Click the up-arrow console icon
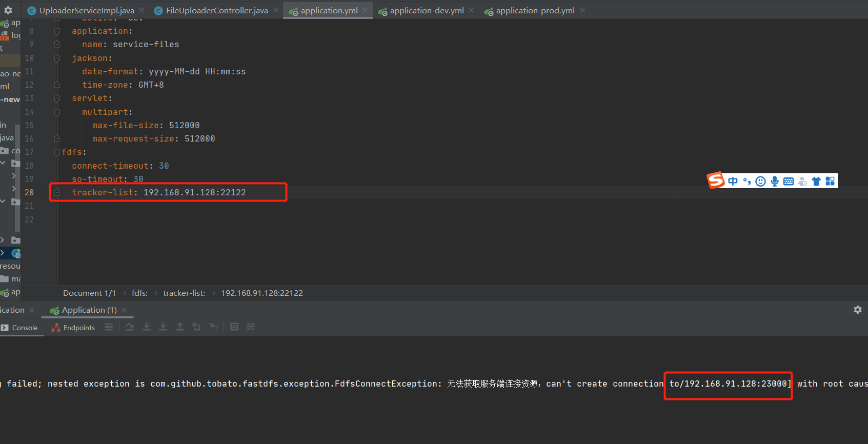The width and height of the screenshot is (868, 444). point(180,327)
